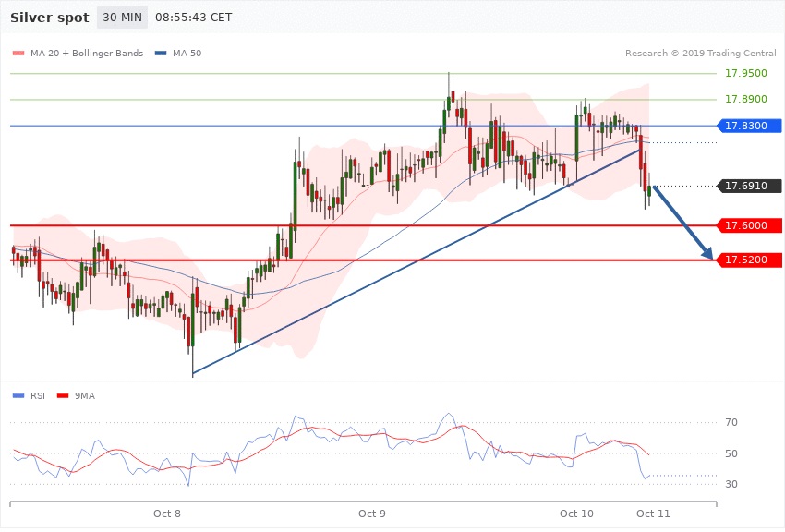Click the 30 MIN timeframe box
Screen dimensions: 785x532
coord(119,18)
